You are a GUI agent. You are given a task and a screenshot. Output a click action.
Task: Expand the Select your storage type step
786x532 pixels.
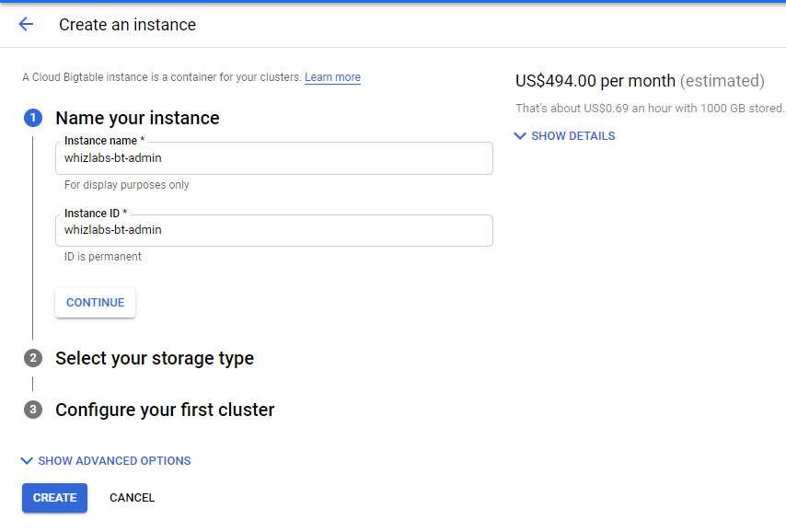[x=155, y=358]
